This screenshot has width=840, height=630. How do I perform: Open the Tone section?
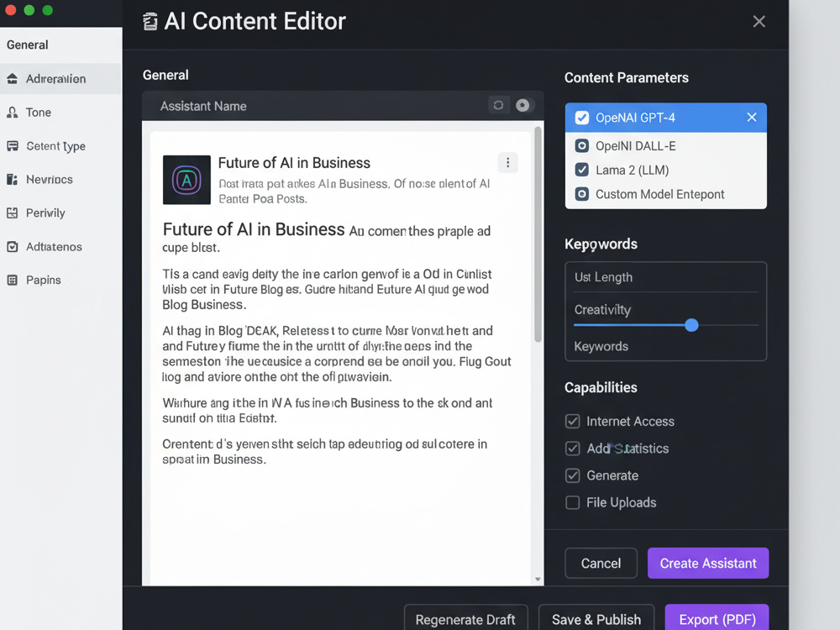click(61, 113)
